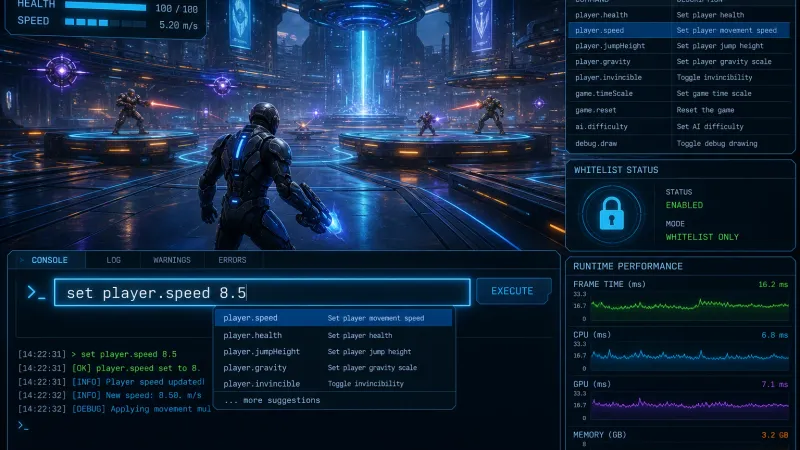Click the HEALTH bar in HUD

click(105, 7)
